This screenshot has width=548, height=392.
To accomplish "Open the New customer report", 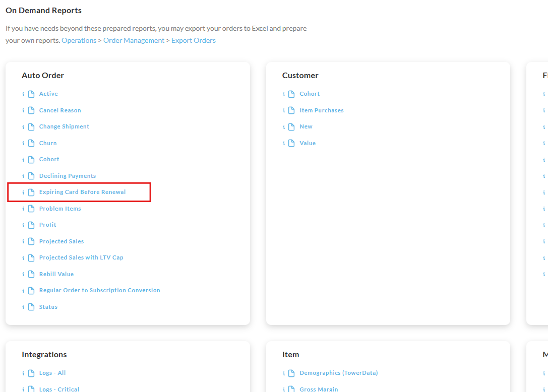I will 306,126.
